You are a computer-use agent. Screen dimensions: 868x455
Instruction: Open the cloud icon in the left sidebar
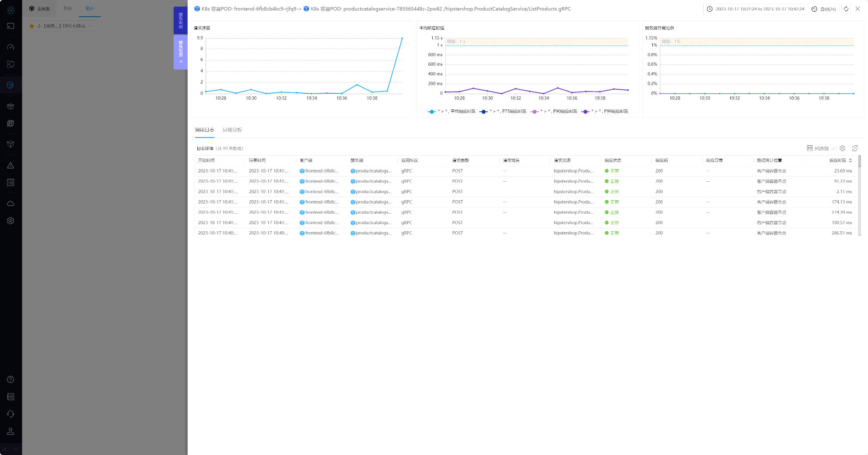[11, 204]
